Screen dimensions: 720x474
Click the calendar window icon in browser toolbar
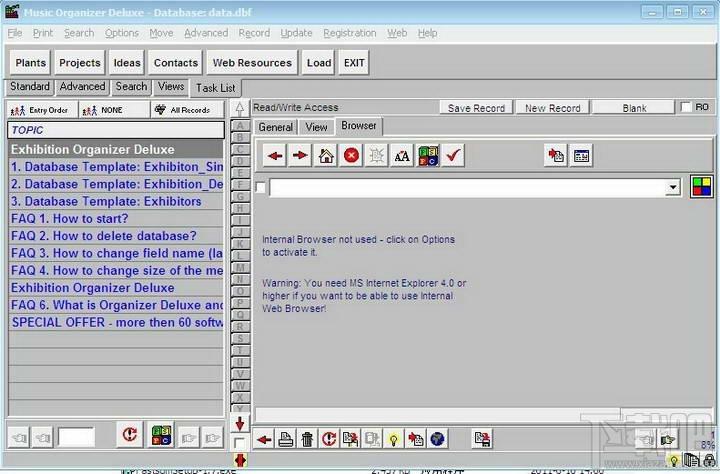(x=581, y=156)
